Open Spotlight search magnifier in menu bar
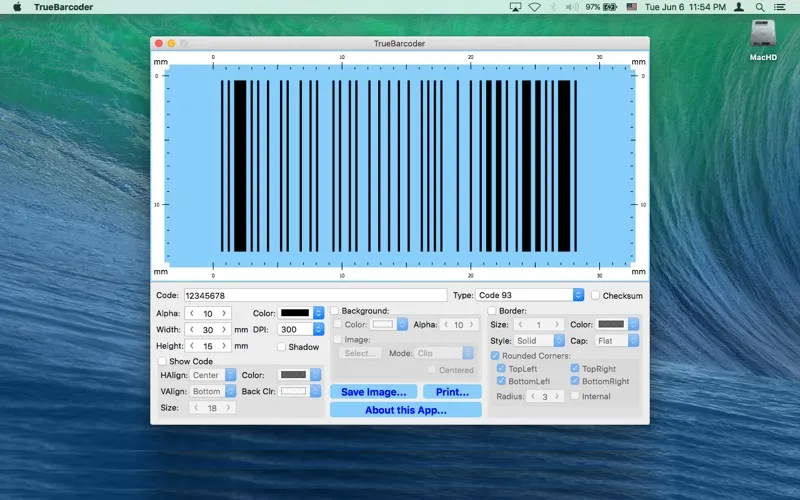This screenshot has height=500, width=800. coord(759,7)
